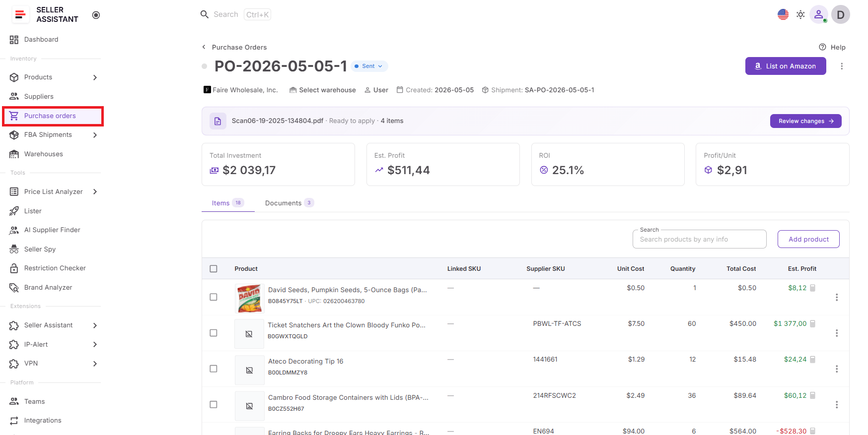This screenshot has width=868, height=435.
Task: Expand the FBA Shipments chevron
Action: 95,135
